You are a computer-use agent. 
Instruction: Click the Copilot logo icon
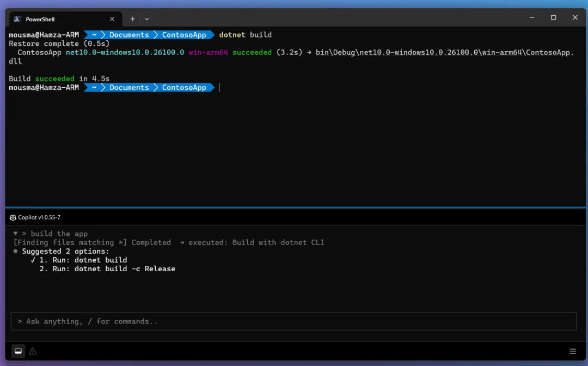coord(13,217)
